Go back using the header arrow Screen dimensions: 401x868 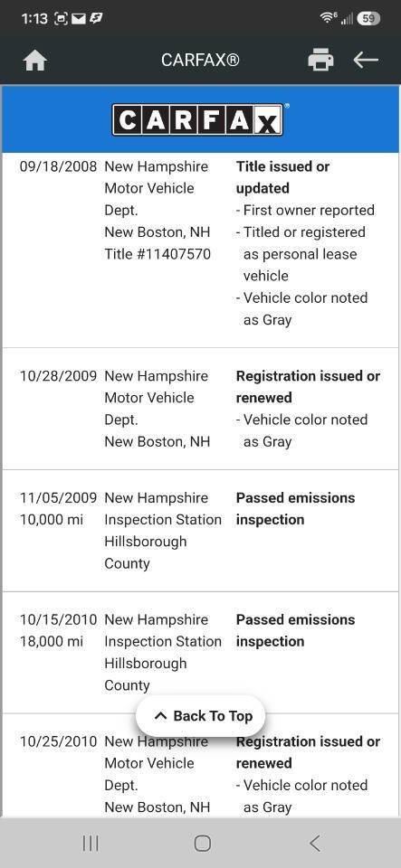(x=366, y=60)
